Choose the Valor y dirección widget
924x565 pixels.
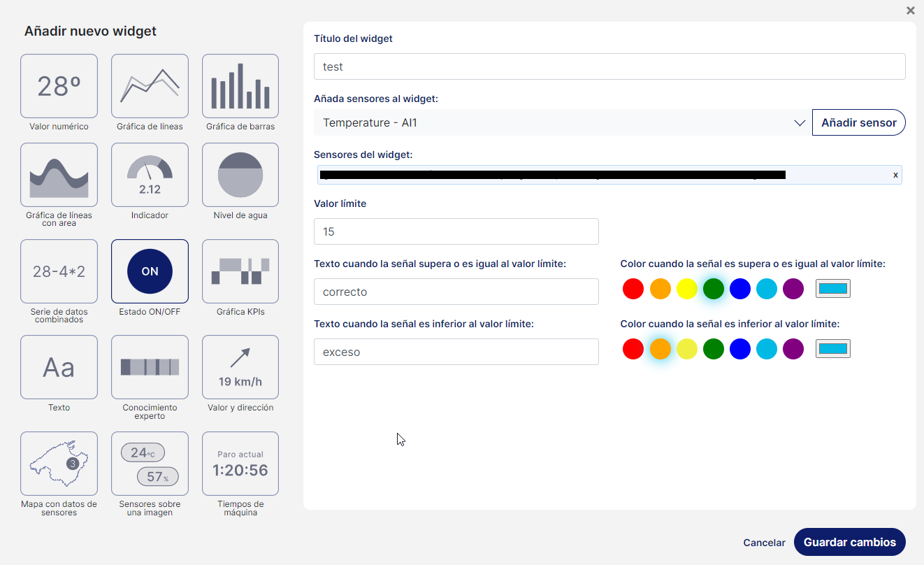(x=240, y=367)
